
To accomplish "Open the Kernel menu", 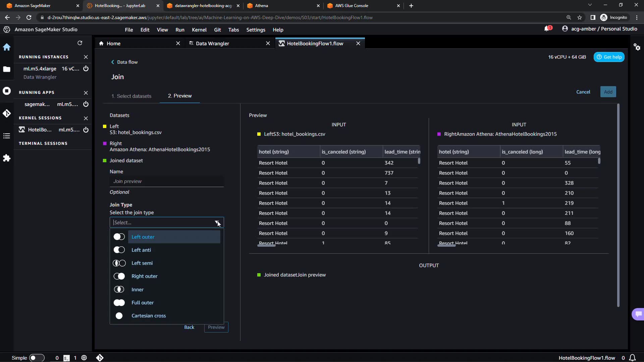I will point(199,30).
